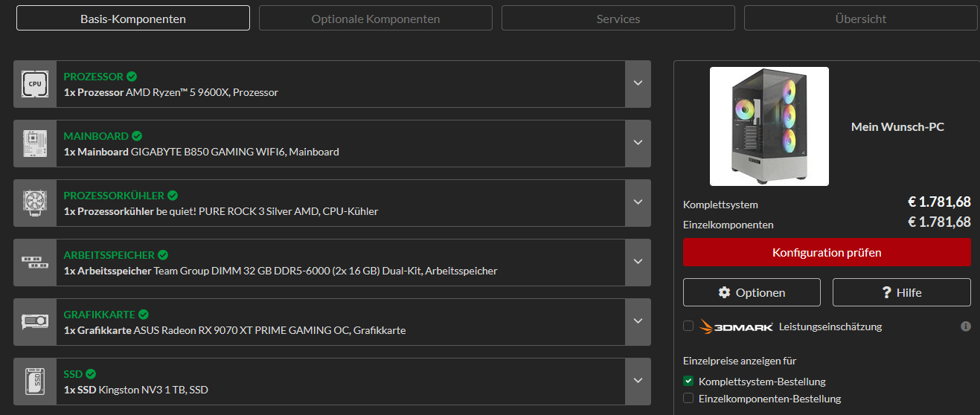Switch to Optionale Komponenten tab
This screenshot has width=980, height=415.
(375, 19)
